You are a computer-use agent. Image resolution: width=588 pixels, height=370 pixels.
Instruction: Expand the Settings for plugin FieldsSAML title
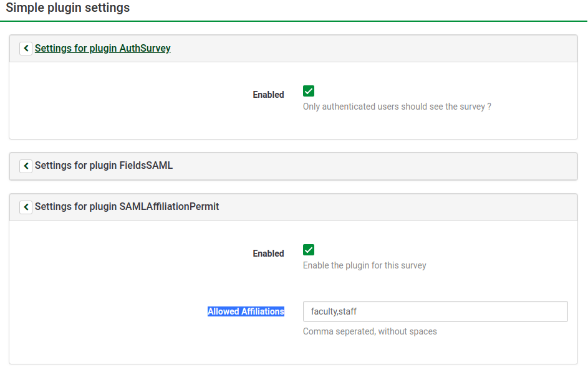[x=104, y=166]
